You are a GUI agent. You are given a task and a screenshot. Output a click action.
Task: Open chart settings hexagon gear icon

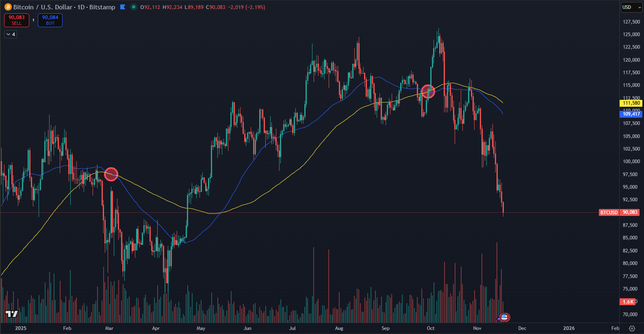(x=632, y=328)
